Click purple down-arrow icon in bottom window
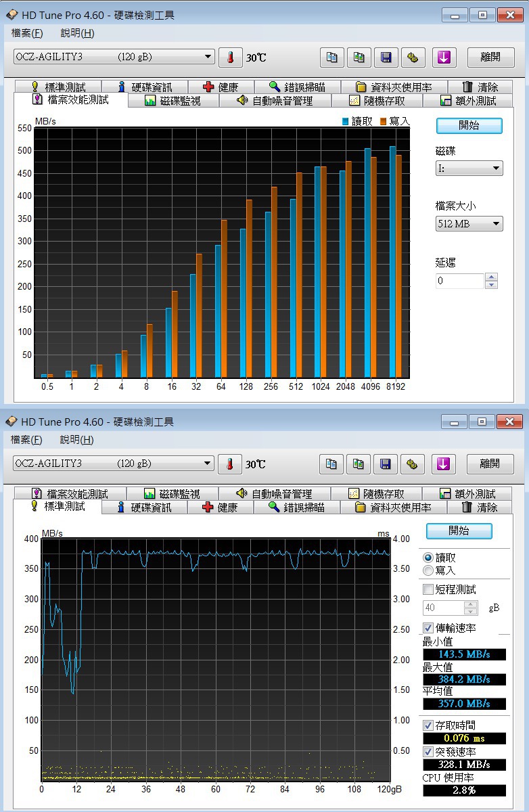529x812 pixels. (444, 464)
